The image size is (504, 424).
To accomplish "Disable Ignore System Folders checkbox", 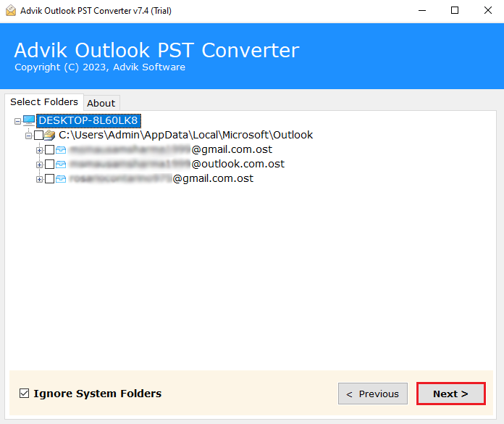I will tap(24, 394).
